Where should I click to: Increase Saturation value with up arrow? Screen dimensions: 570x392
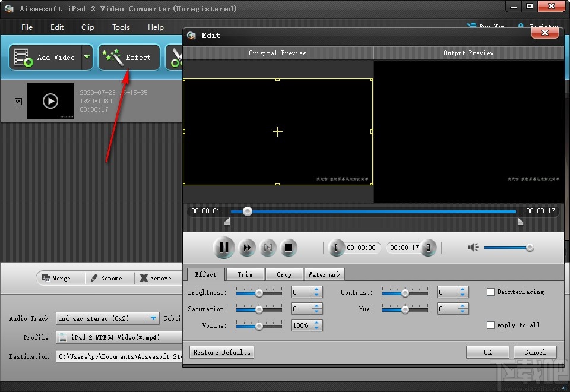pyautogui.click(x=316, y=306)
